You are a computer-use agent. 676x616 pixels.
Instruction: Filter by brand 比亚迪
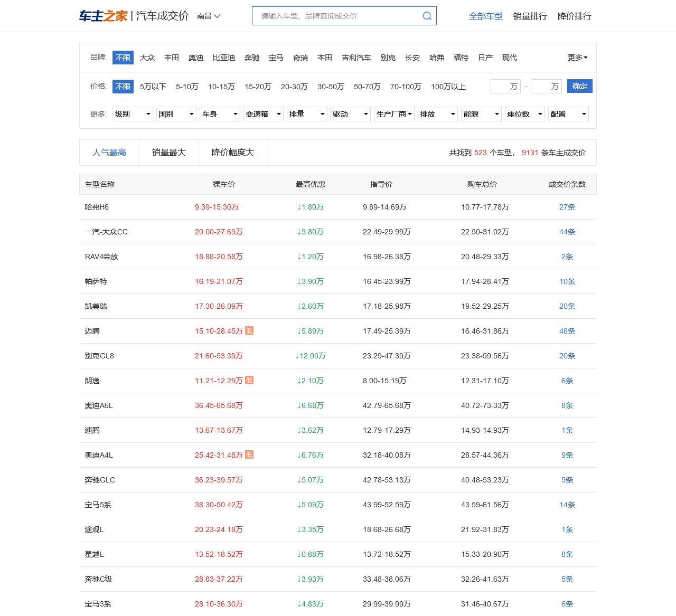[224, 58]
